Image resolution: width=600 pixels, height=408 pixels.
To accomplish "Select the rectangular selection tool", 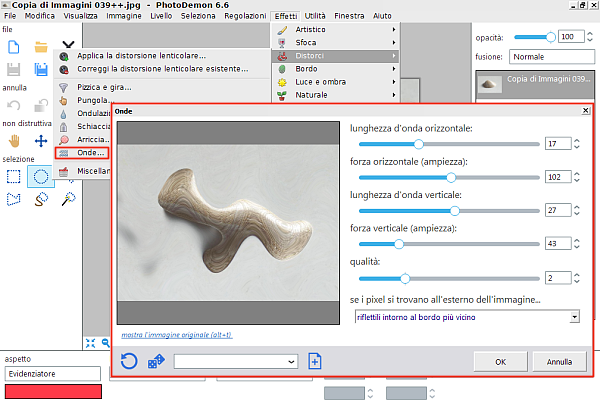I will [14, 177].
